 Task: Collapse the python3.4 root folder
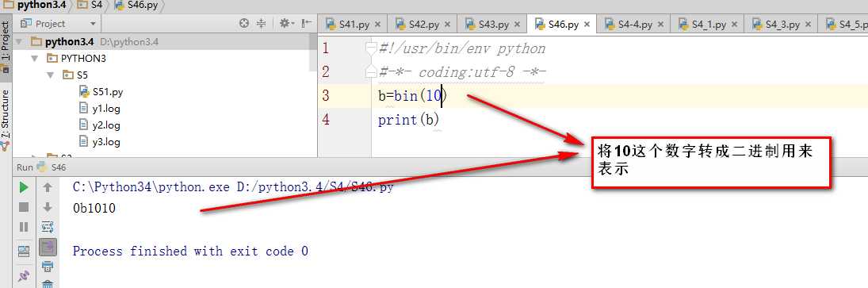(x=20, y=41)
